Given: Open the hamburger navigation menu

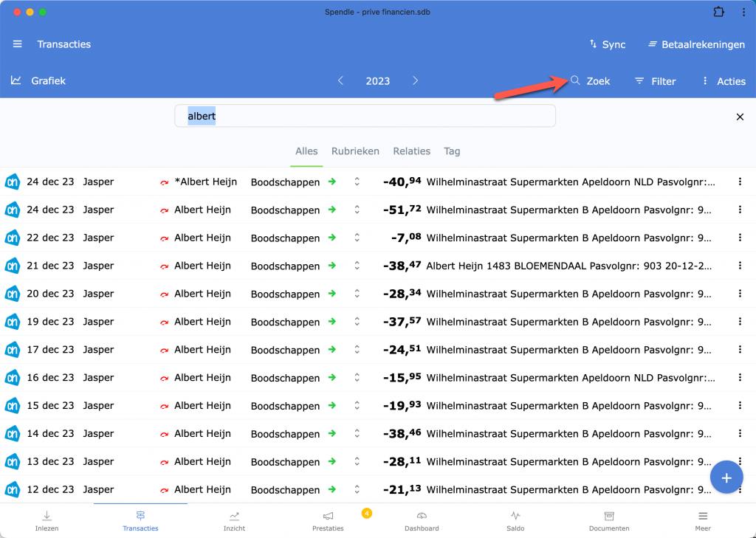Looking at the screenshot, I should pos(18,44).
